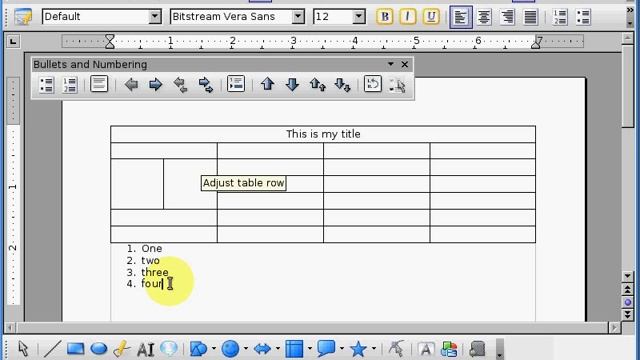Align text left

click(461, 17)
